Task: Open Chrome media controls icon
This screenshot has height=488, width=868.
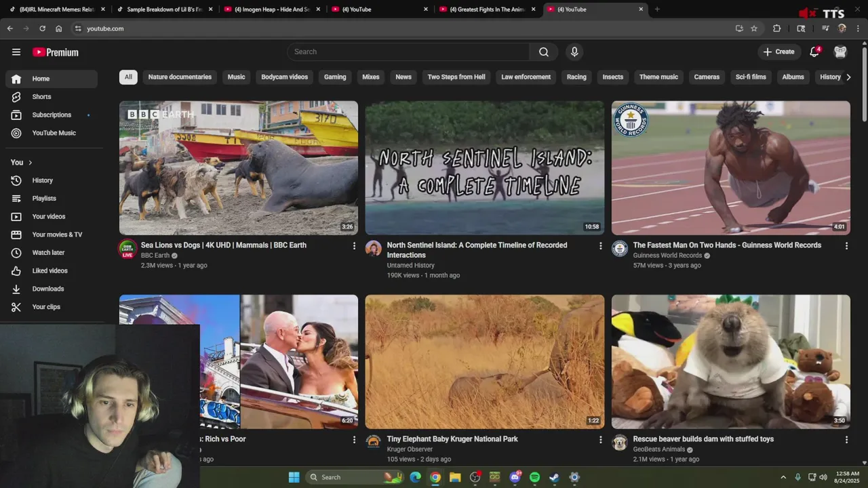Action: pyautogui.click(x=825, y=28)
